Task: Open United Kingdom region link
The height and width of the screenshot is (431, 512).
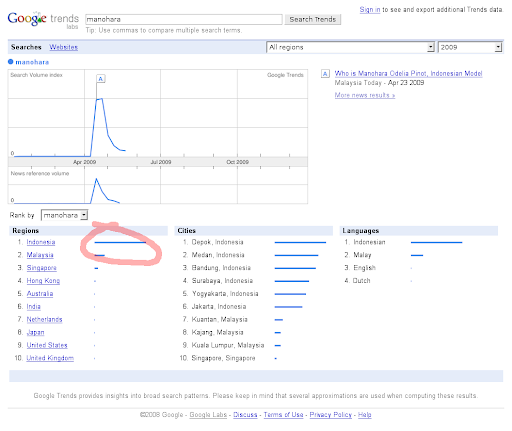Action: coord(50,358)
